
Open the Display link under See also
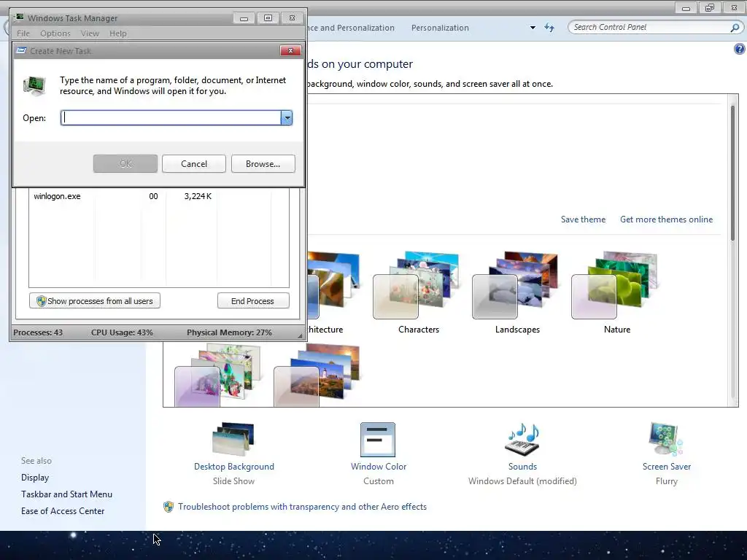pyautogui.click(x=35, y=478)
